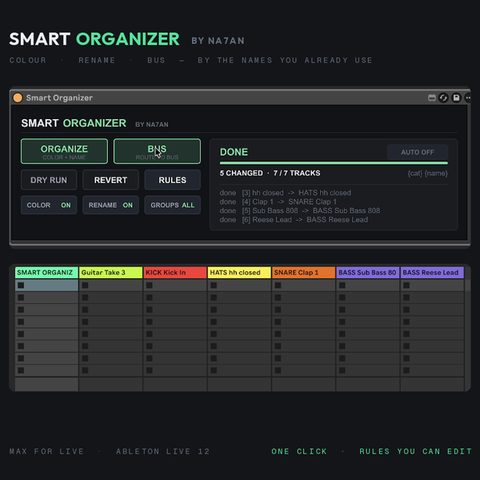Image resolution: width=480 pixels, height=480 pixels.
Task: Click second-row stop square in SMART ORGANIZ track
Action: point(21,297)
